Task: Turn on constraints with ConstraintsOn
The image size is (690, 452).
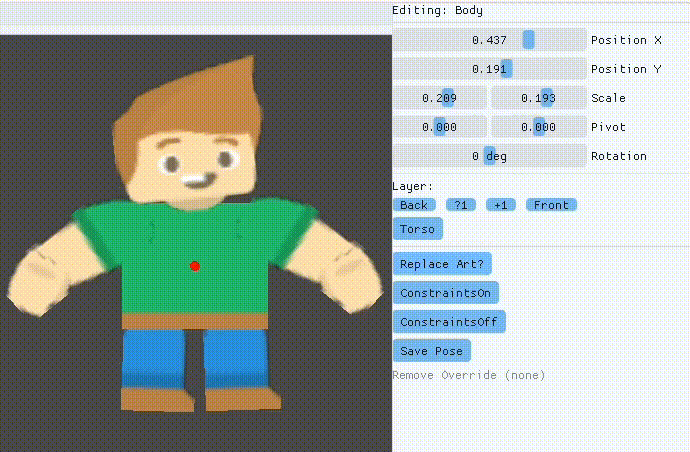Action: [x=446, y=293]
